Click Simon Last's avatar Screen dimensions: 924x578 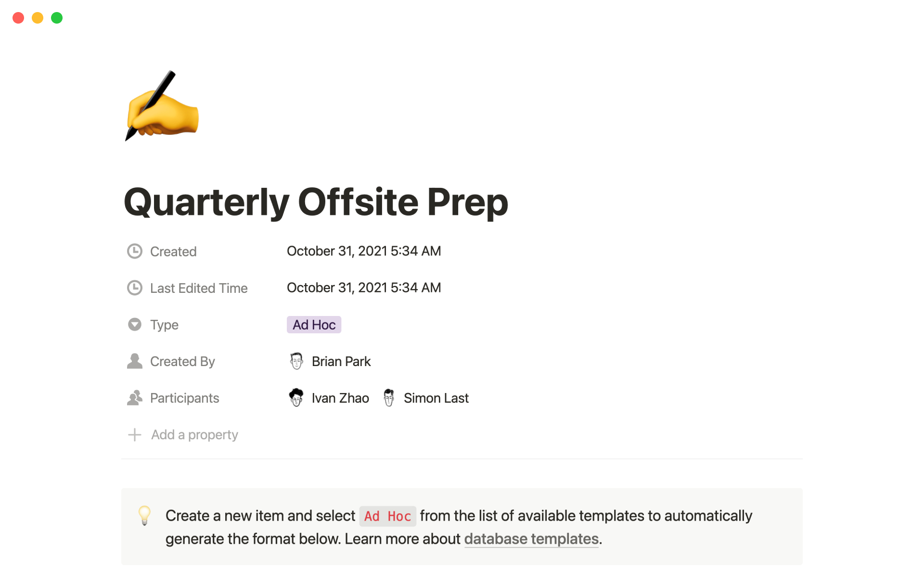389,398
